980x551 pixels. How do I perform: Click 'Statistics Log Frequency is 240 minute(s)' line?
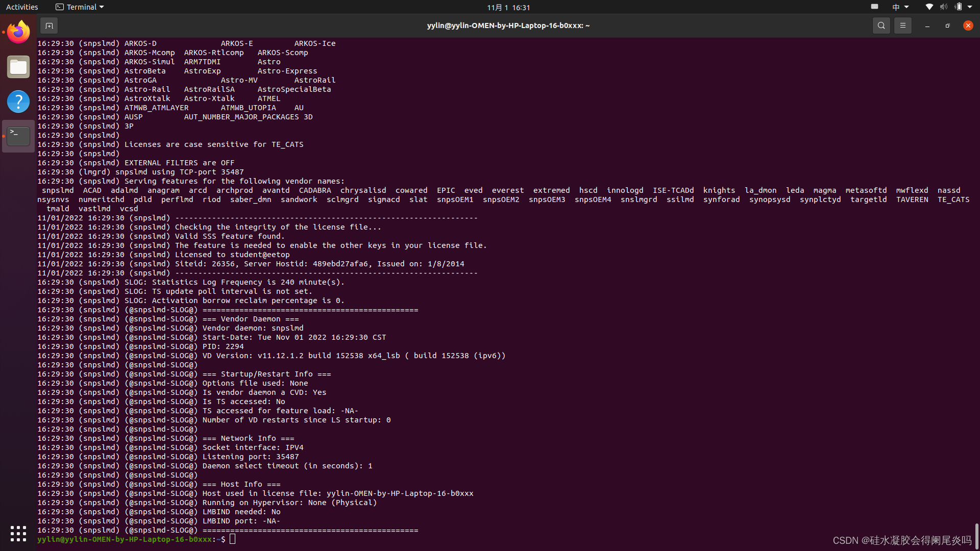191,282
